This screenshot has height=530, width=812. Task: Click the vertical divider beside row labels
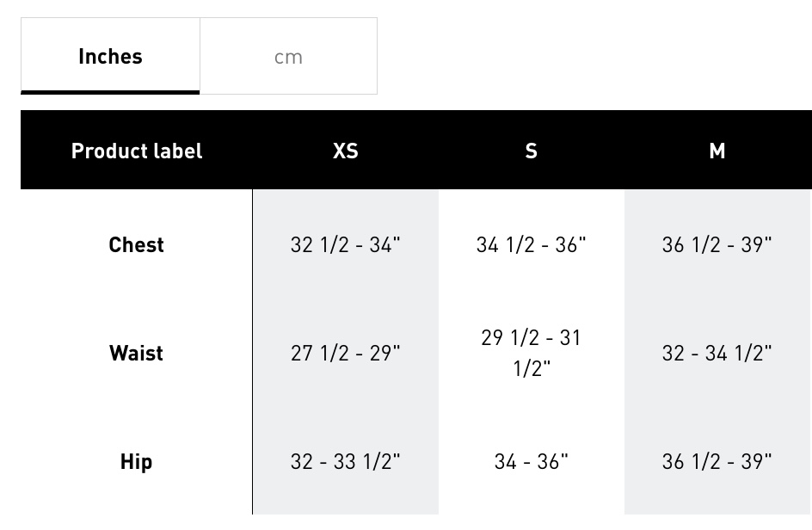[253, 352]
